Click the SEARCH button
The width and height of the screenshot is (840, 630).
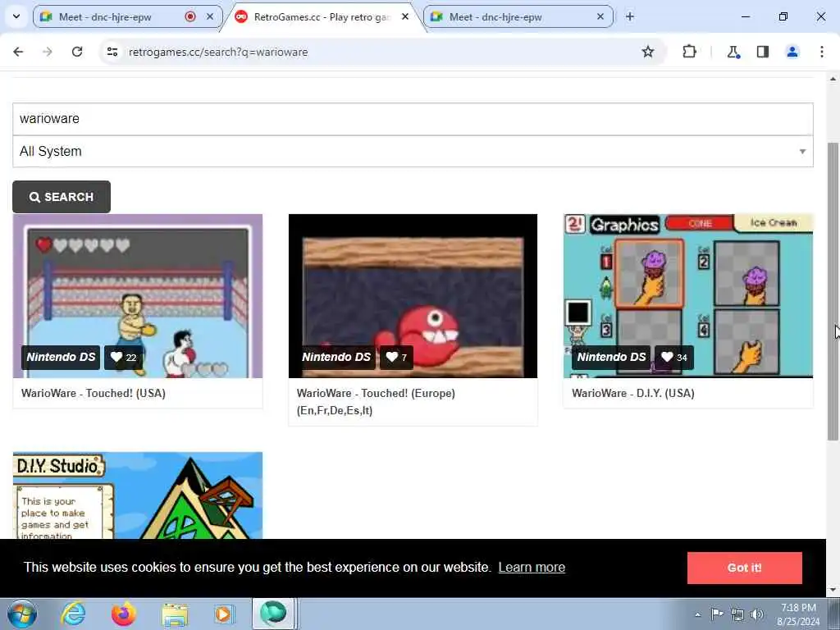tap(62, 197)
